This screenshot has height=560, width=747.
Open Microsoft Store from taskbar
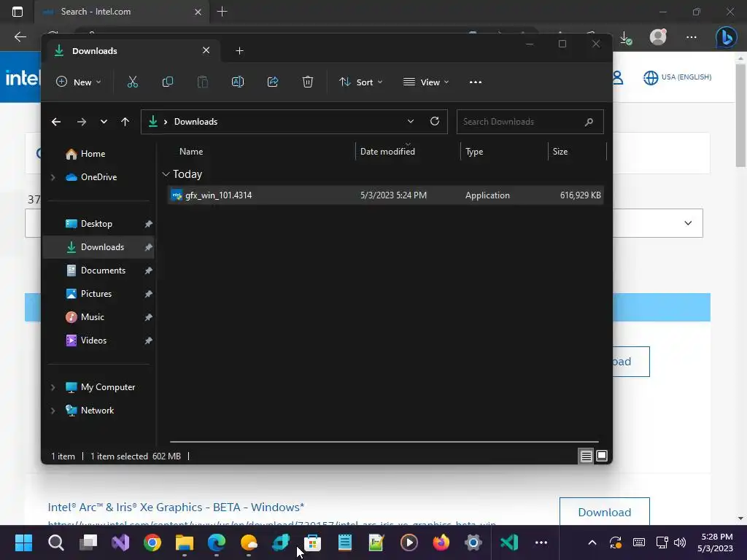[312, 542]
